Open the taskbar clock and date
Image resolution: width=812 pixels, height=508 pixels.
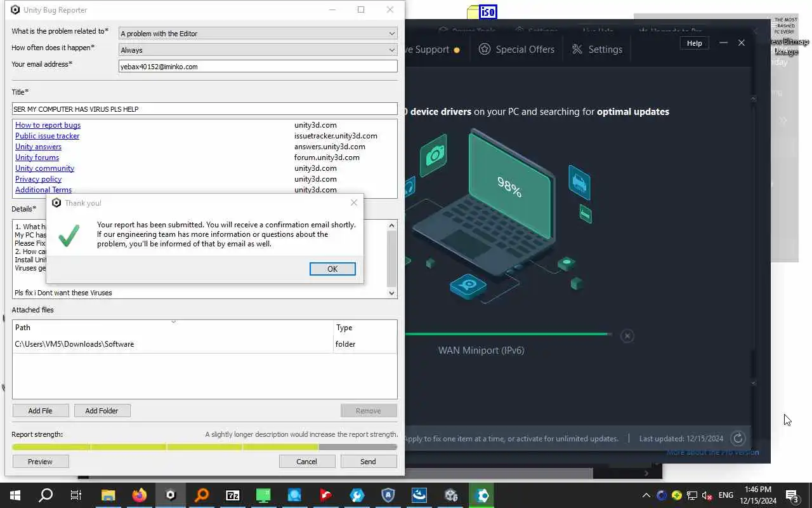[757, 495]
